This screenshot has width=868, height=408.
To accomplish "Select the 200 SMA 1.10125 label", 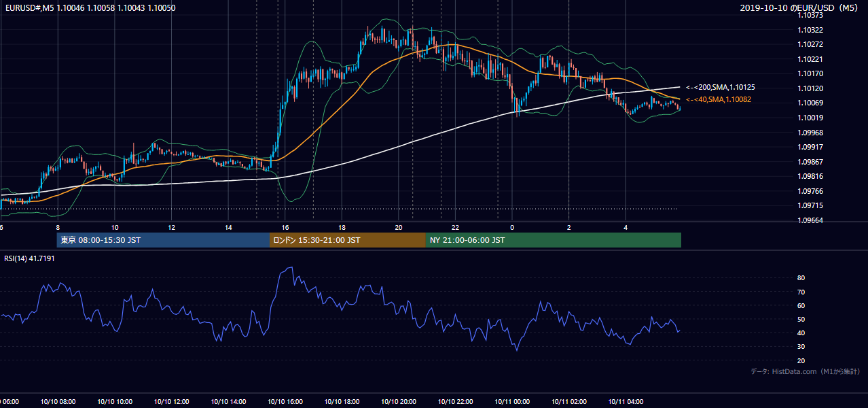I will pyautogui.click(x=721, y=87).
